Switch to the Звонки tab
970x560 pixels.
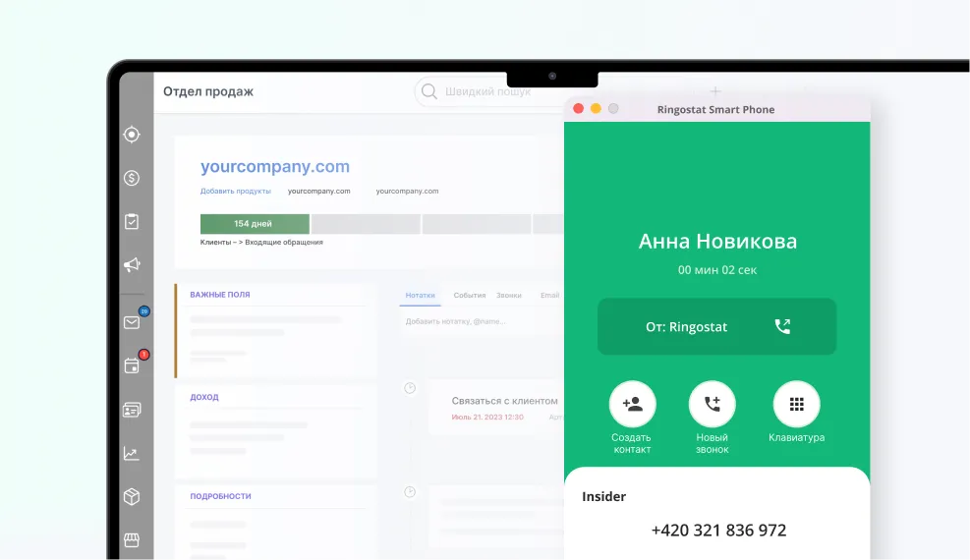508,296
